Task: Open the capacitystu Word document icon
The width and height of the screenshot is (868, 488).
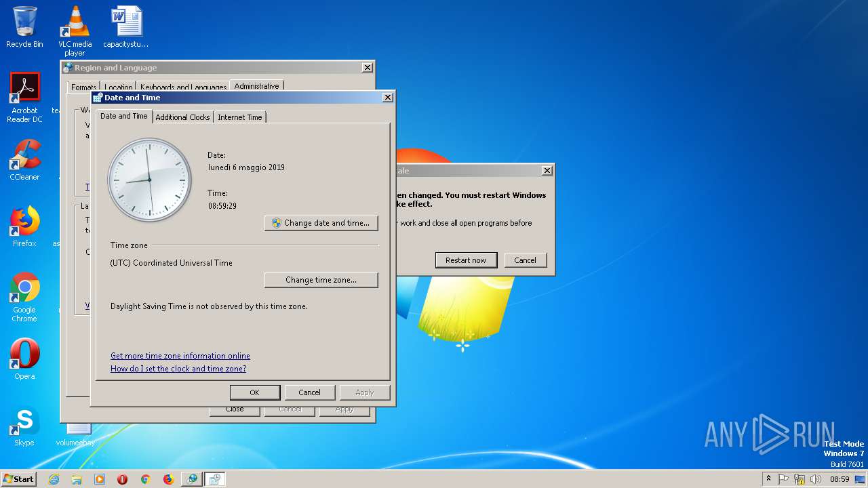Action: point(126,27)
